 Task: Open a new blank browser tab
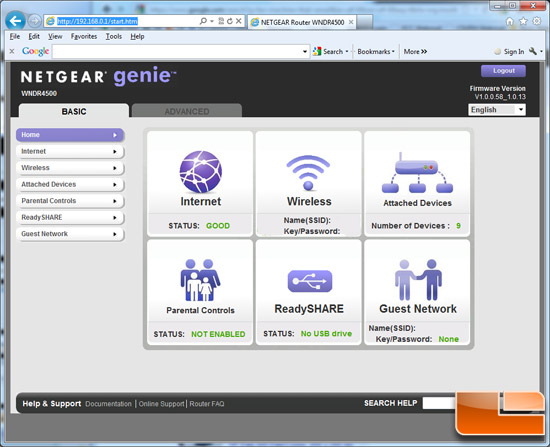[x=364, y=22]
